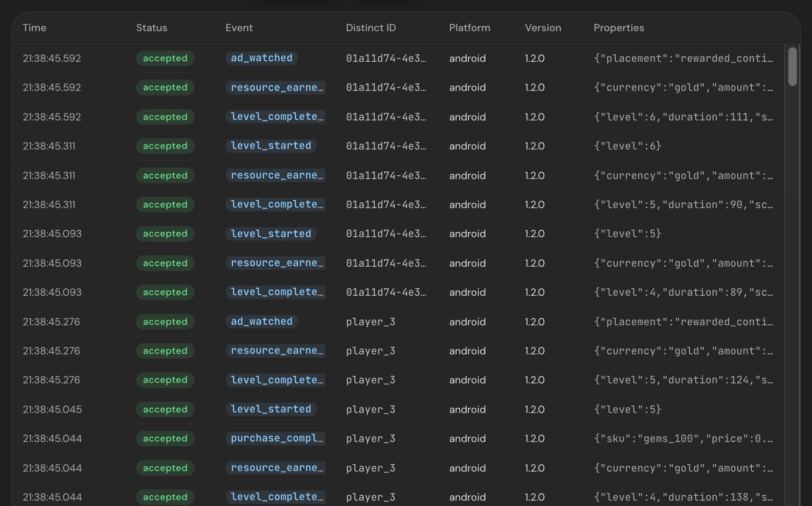Click properties starting {"level":5,"duration":124

coord(683,380)
